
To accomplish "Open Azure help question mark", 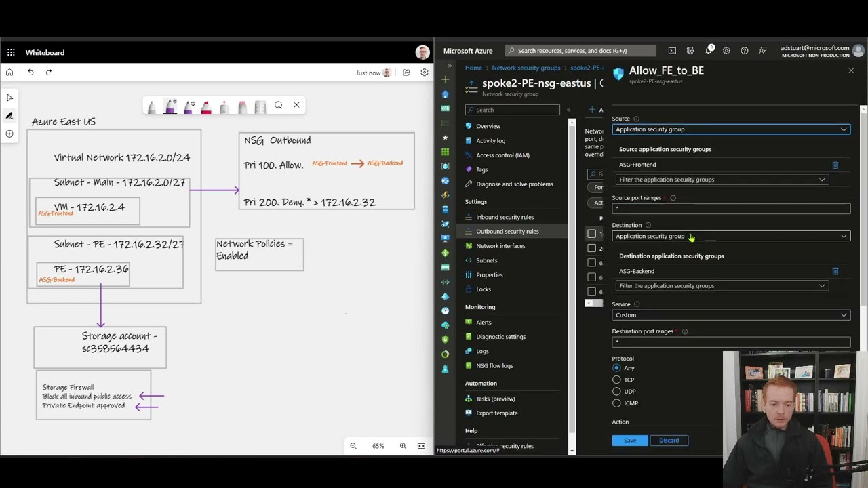I will [745, 51].
